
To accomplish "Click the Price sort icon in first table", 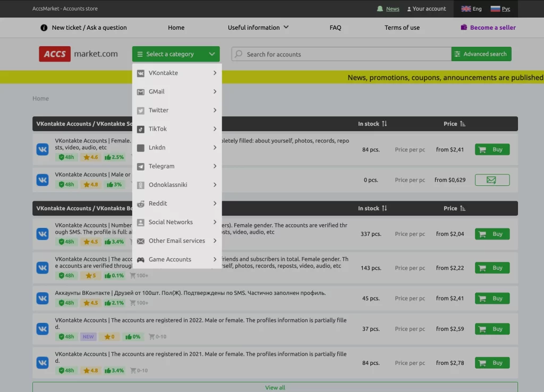I will pyautogui.click(x=463, y=124).
